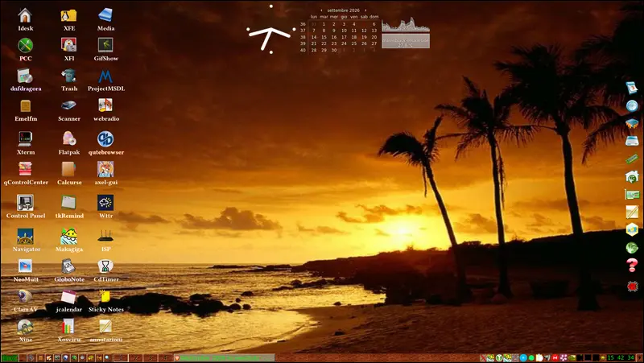Open the GloboNote icon
Image resolution: width=644 pixels, height=363 pixels.
(x=68, y=266)
